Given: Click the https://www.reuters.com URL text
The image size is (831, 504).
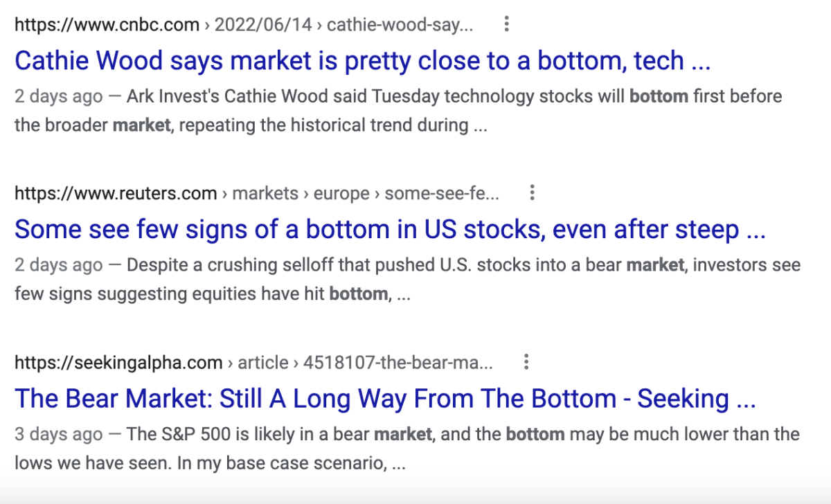Looking at the screenshot, I should click(x=116, y=193).
